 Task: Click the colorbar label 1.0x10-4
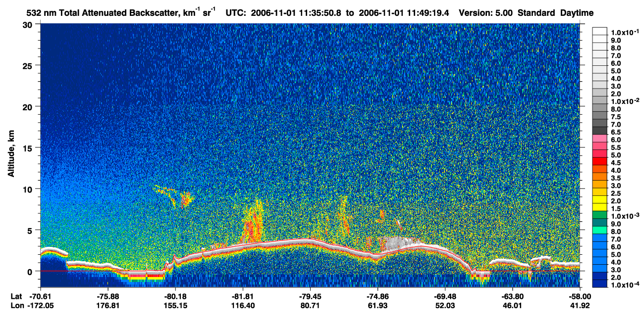point(624,284)
